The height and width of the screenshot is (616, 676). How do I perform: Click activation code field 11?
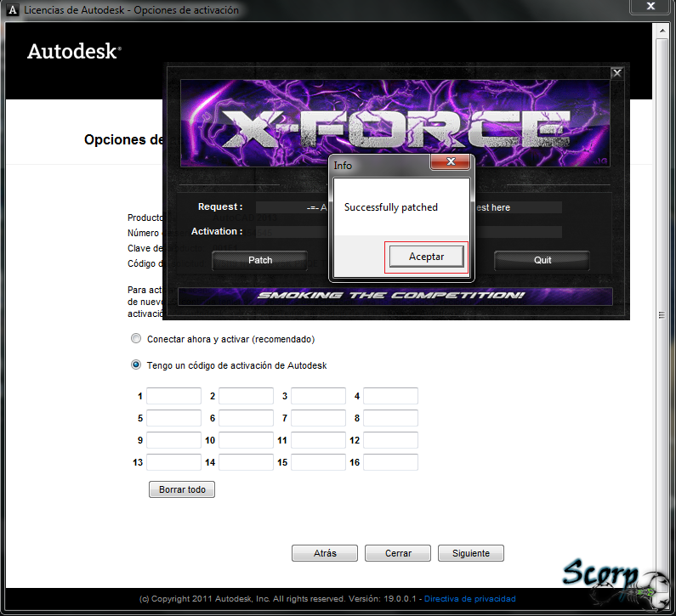pyautogui.click(x=318, y=440)
